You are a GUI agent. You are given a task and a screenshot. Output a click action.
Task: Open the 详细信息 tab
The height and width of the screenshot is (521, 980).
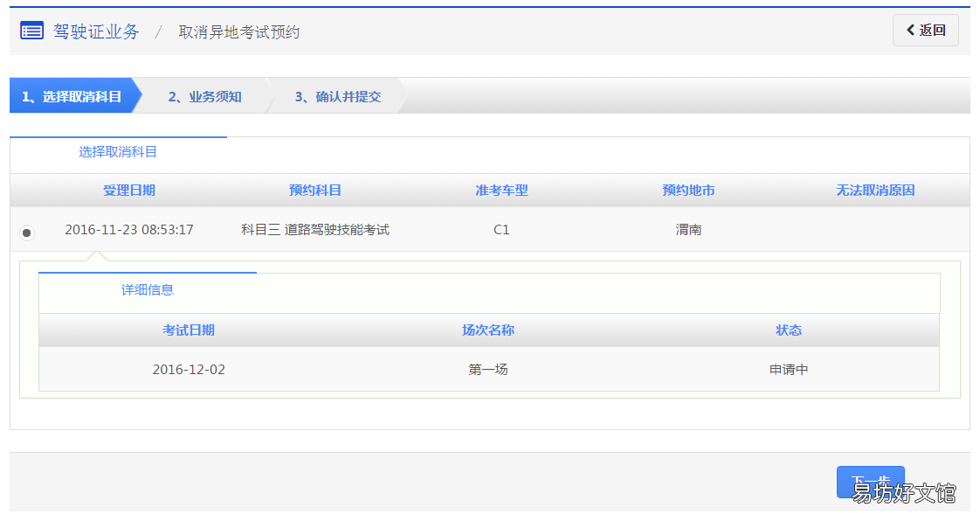click(148, 290)
